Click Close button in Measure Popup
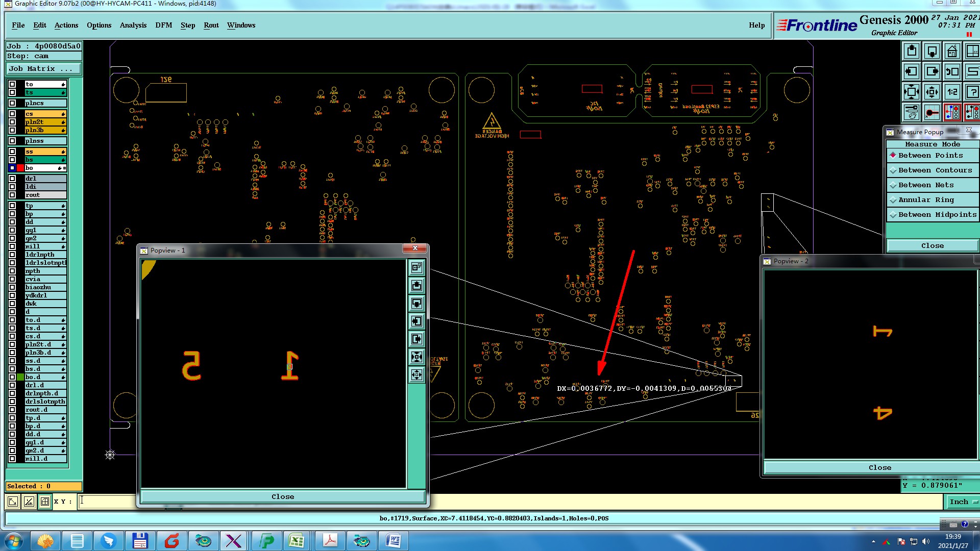 click(932, 246)
